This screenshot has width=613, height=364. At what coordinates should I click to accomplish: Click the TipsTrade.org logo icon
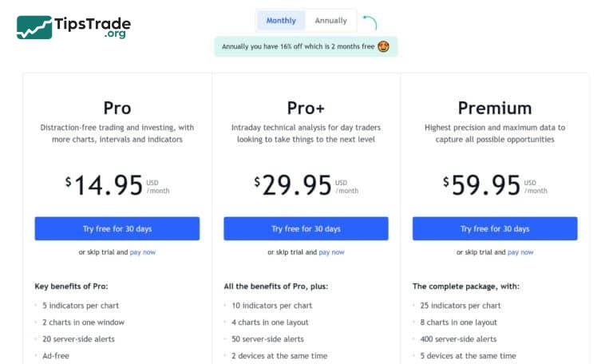[34, 27]
